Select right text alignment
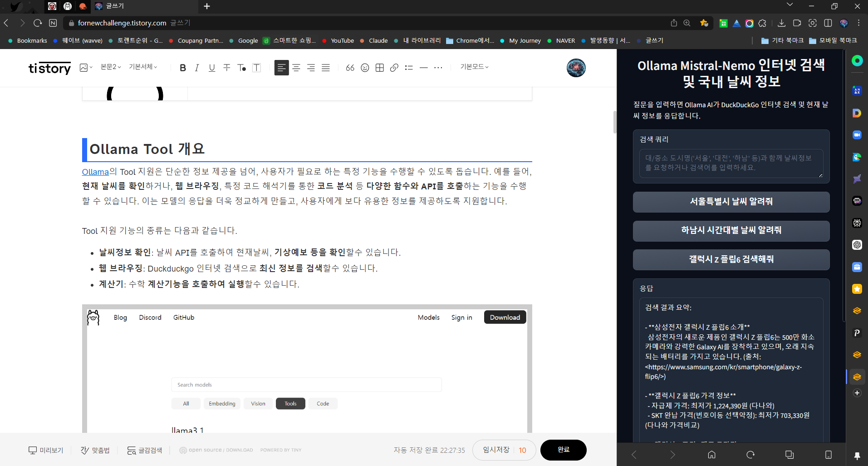868x466 pixels. click(x=311, y=68)
